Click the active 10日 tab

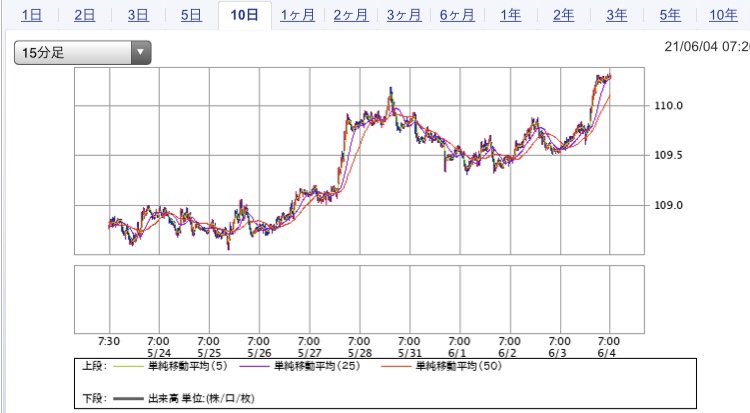click(x=244, y=15)
